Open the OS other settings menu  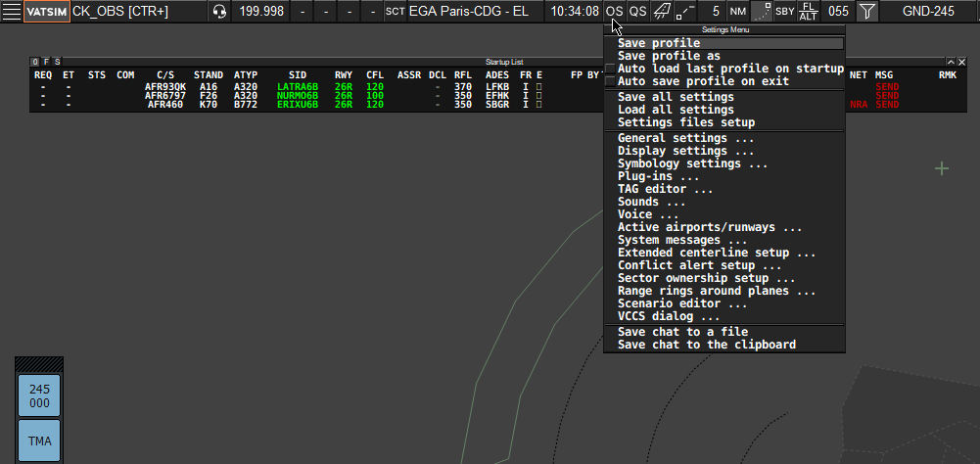[615, 11]
